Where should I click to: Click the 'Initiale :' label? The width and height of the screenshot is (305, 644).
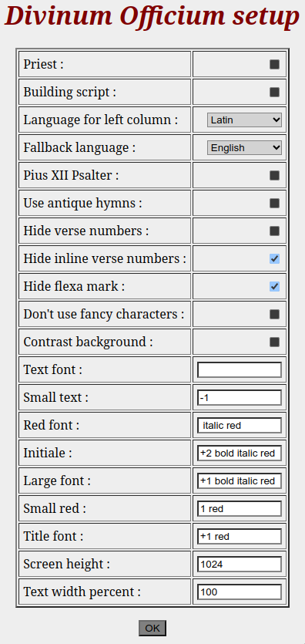(x=48, y=453)
